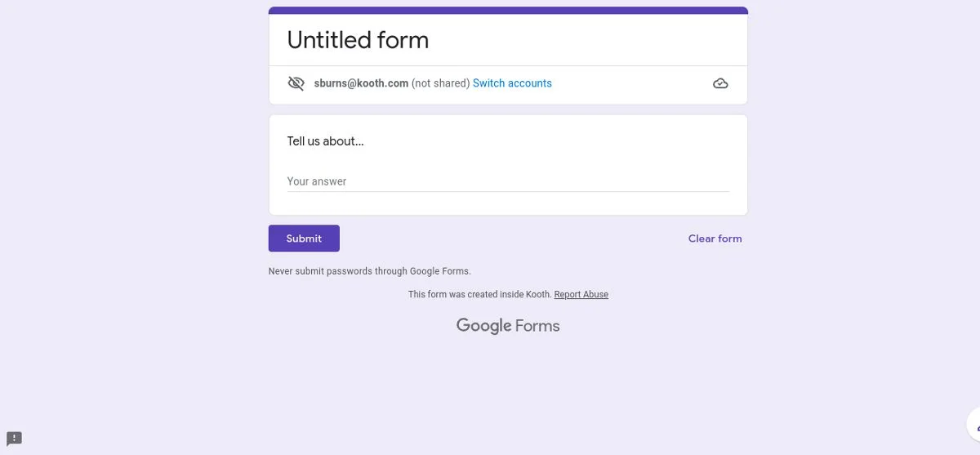Click the cloud draft-saved icon
This screenshot has height=455, width=980.
pyautogui.click(x=720, y=83)
